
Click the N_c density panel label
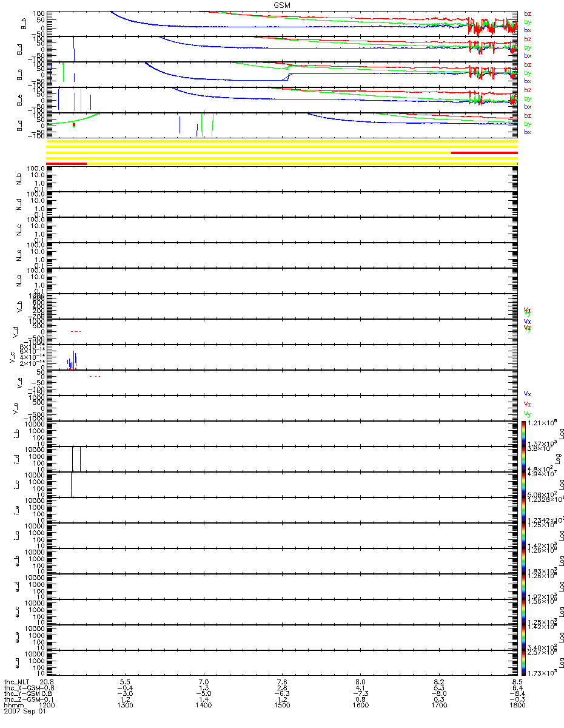click(x=19, y=230)
